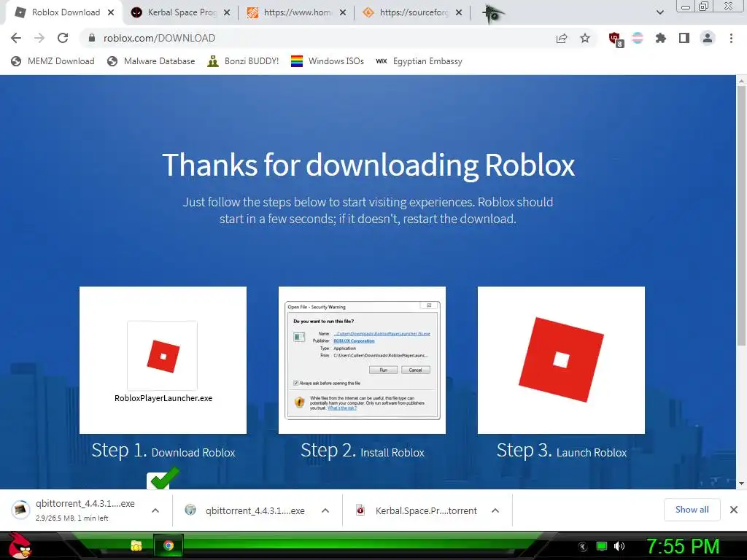This screenshot has height=560, width=747.
Task: Open the MEMZ Download bookmark
Action: tap(53, 61)
